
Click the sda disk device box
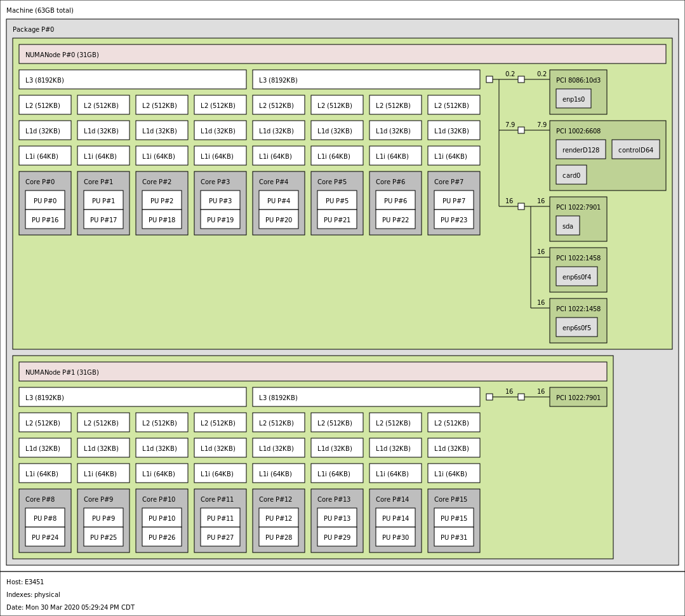pos(568,226)
